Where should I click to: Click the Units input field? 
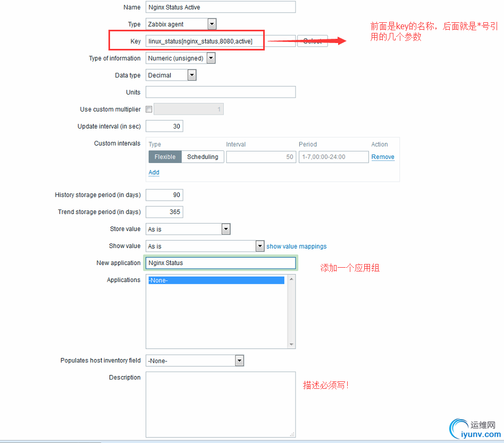click(221, 92)
